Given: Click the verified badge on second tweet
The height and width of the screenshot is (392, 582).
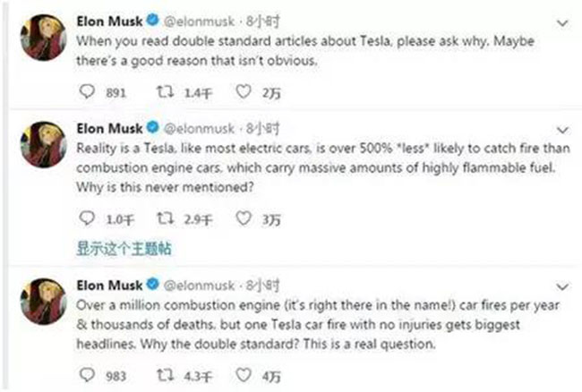Looking at the screenshot, I should click(x=152, y=128).
